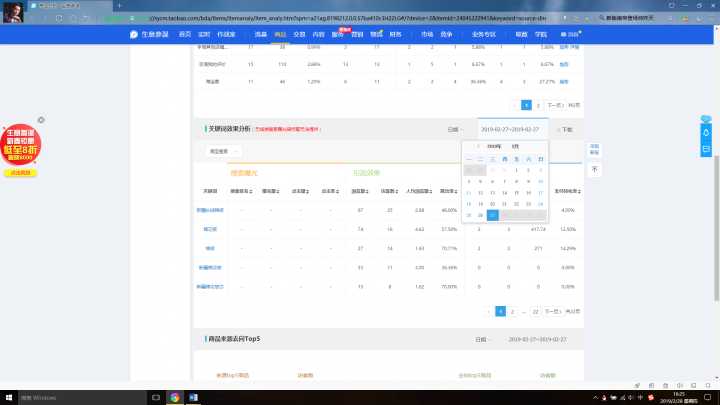Sort table by the 人均浏览量 column
The height and width of the screenshot is (405, 720).
[419, 191]
